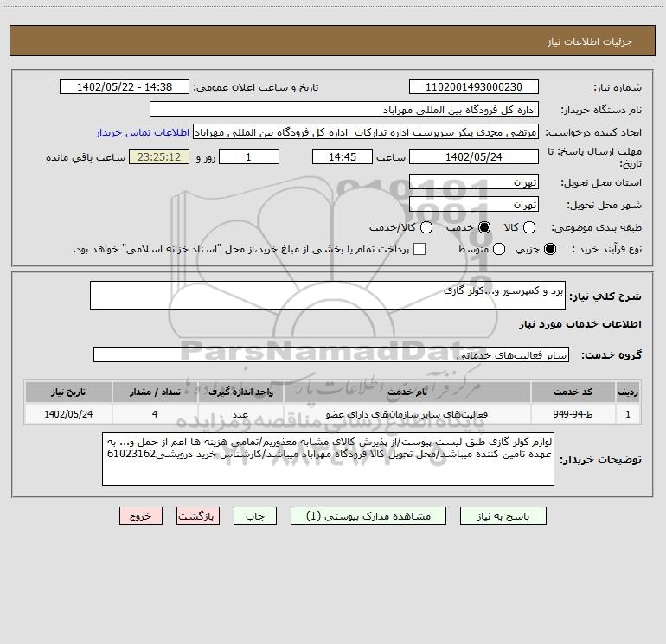Click the row number cell 1
Image resolution: width=666 pixels, height=644 pixels.
[628, 414]
